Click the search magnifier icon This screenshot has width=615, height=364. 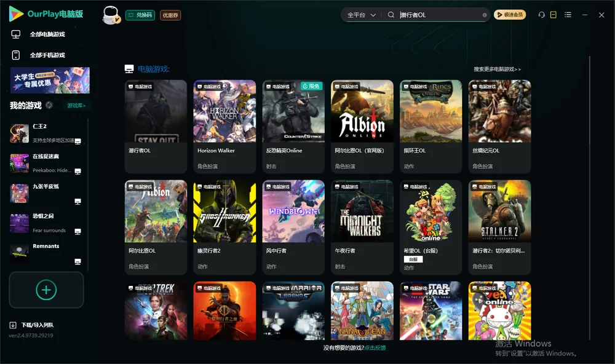point(391,15)
